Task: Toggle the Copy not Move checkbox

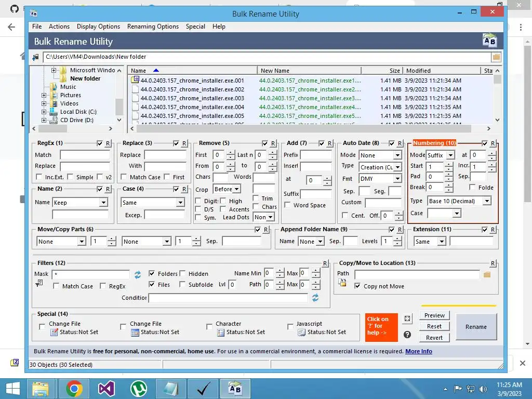Action: pyautogui.click(x=357, y=286)
